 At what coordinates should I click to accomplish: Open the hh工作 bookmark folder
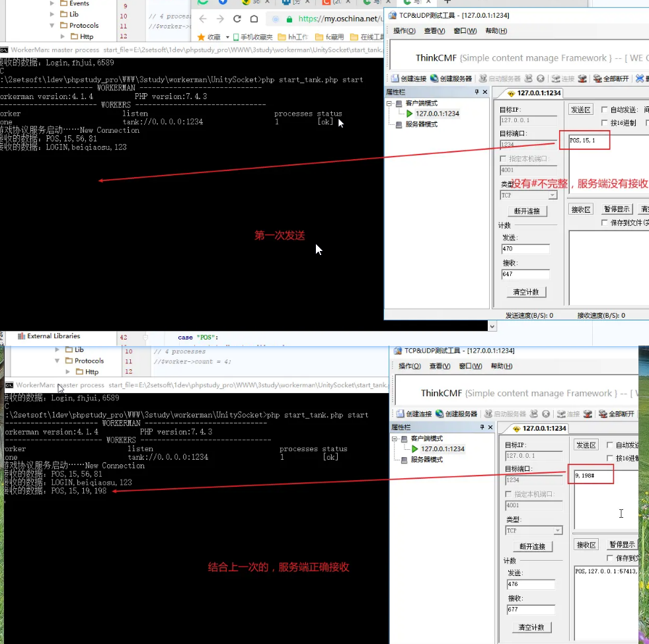[x=293, y=37]
